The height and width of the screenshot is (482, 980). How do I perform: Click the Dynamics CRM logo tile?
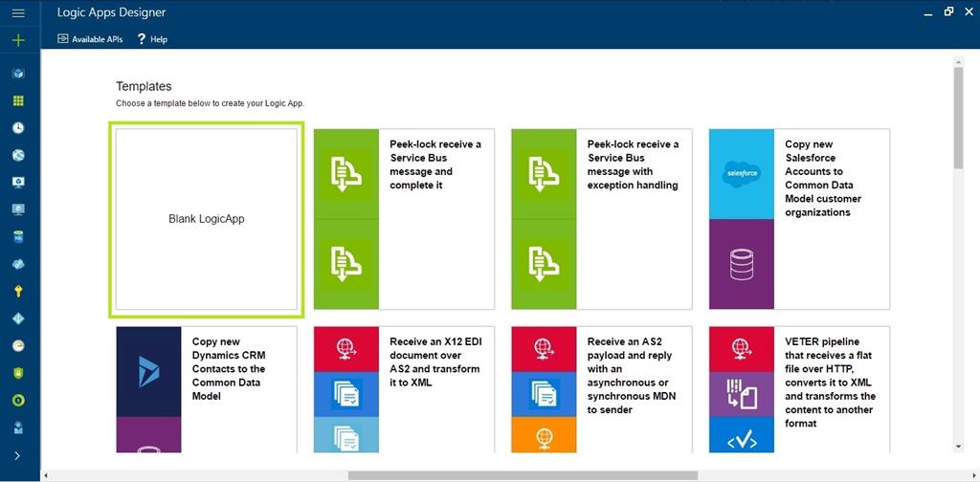(148, 371)
